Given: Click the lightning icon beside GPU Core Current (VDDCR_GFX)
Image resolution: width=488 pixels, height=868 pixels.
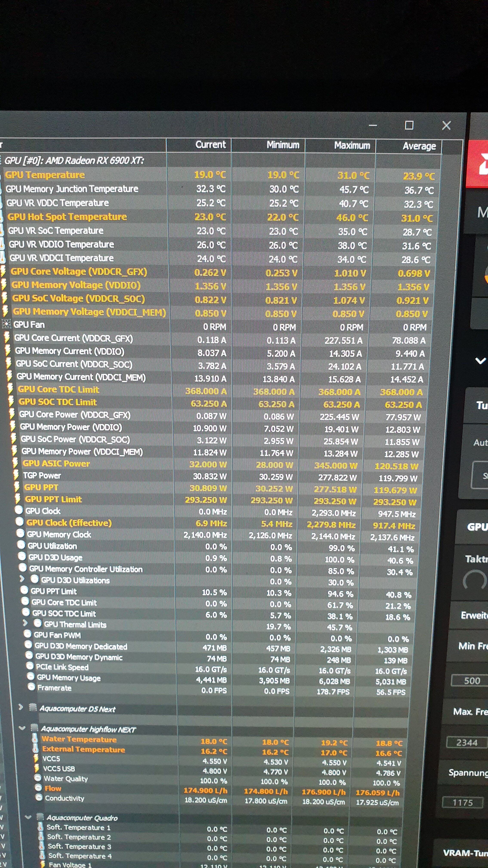Looking at the screenshot, I should click(7, 338).
